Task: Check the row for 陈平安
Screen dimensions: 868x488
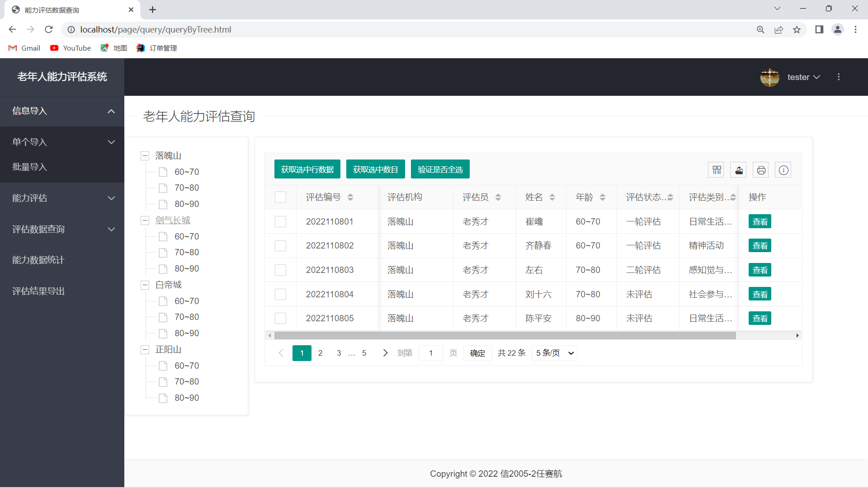Action: (280, 319)
